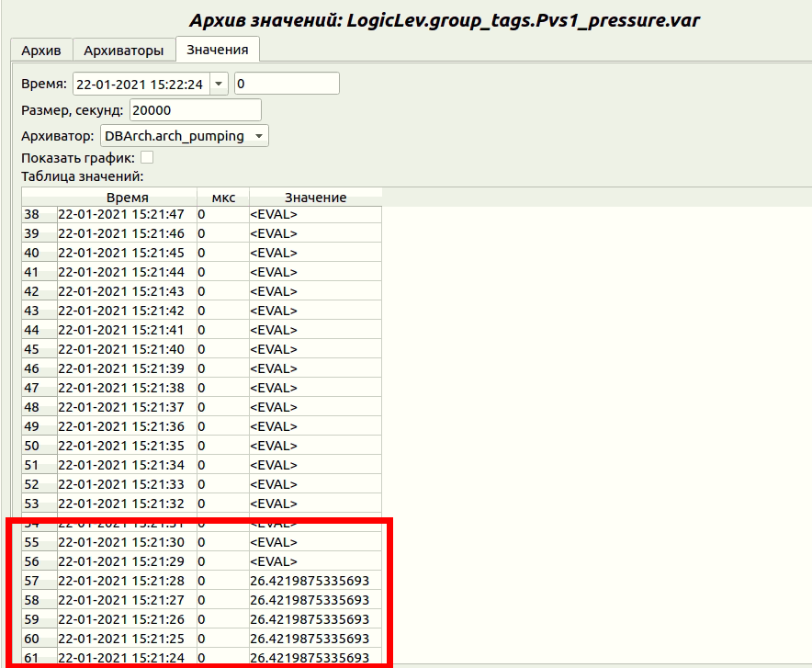Click the мкс column header

(223, 198)
